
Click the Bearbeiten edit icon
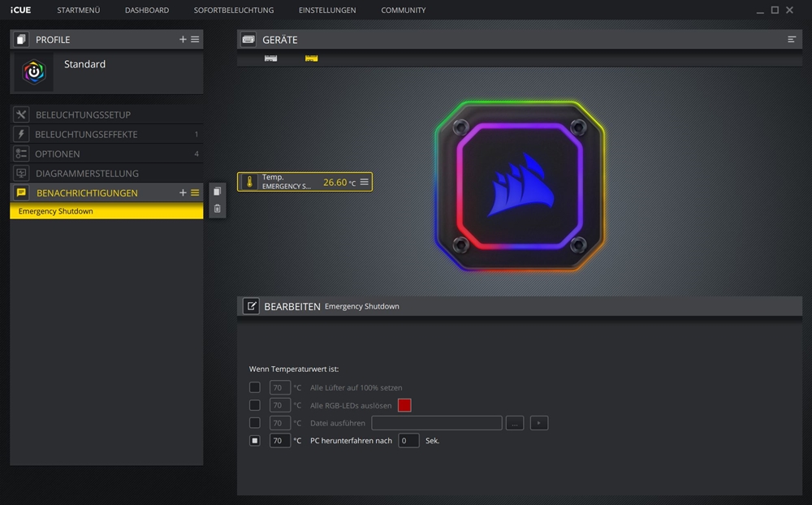click(x=251, y=306)
